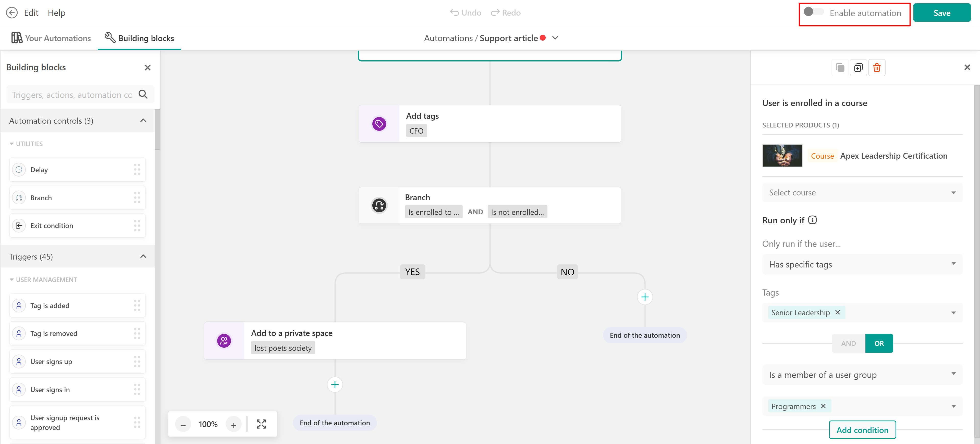Click search magnifier in Building blocks
This screenshot has width=980, height=444.
coord(143,95)
